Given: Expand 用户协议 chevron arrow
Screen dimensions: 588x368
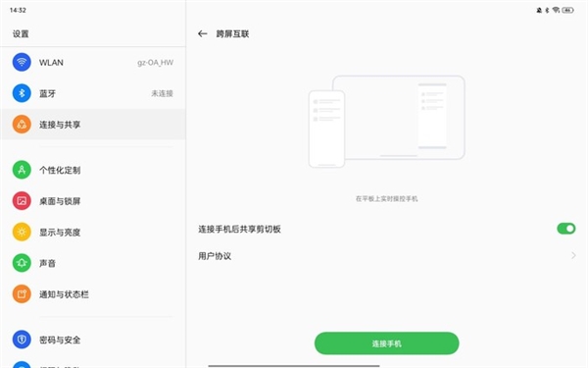Looking at the screenshot, I should tap(573, 256).
